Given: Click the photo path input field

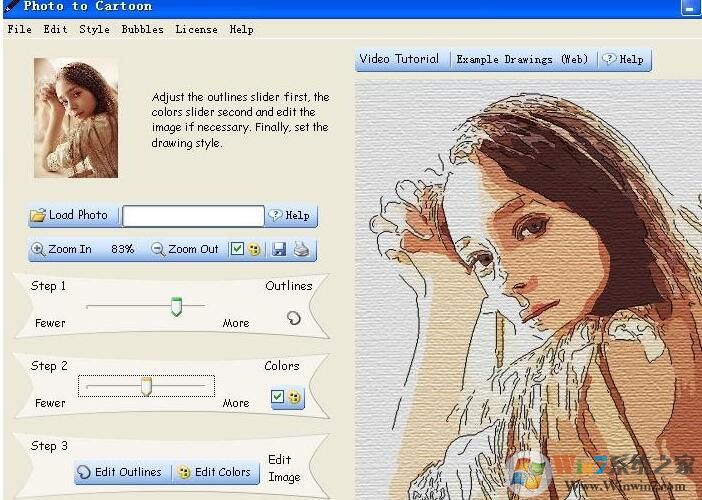Looking at the screenshot, I should click(x=193, y=216).
